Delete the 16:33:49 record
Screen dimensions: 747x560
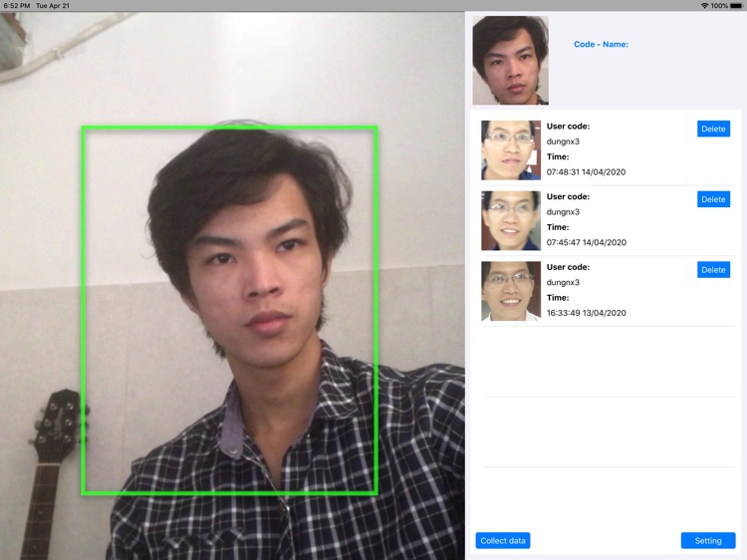(x=713, y=270)
